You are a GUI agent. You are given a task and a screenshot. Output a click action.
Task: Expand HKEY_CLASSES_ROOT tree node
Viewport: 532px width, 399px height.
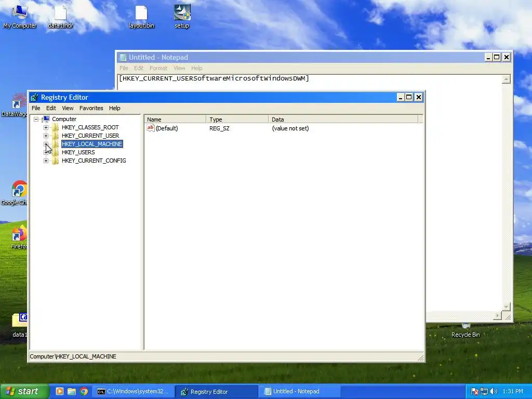click(x=46, y=128)
